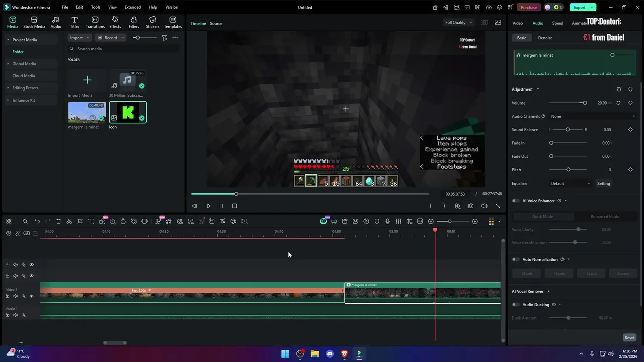Lock the Audio 1 track
Screen dimensions: 644x362
(7, 315)
